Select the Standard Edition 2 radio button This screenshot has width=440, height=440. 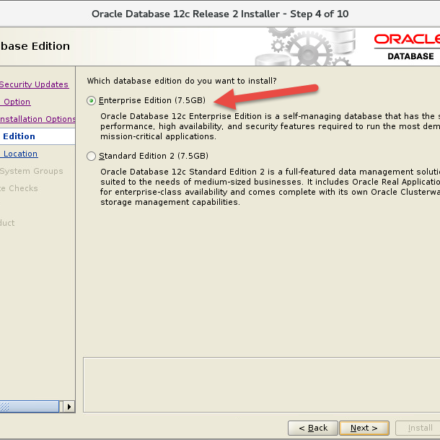[x=91, y=156]
